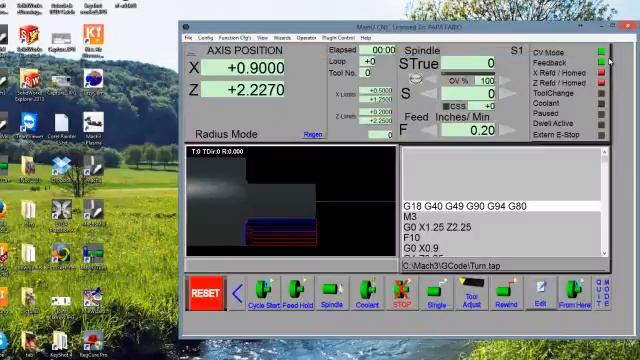Click the X axis position readout
640x360 pixels.
243,68
